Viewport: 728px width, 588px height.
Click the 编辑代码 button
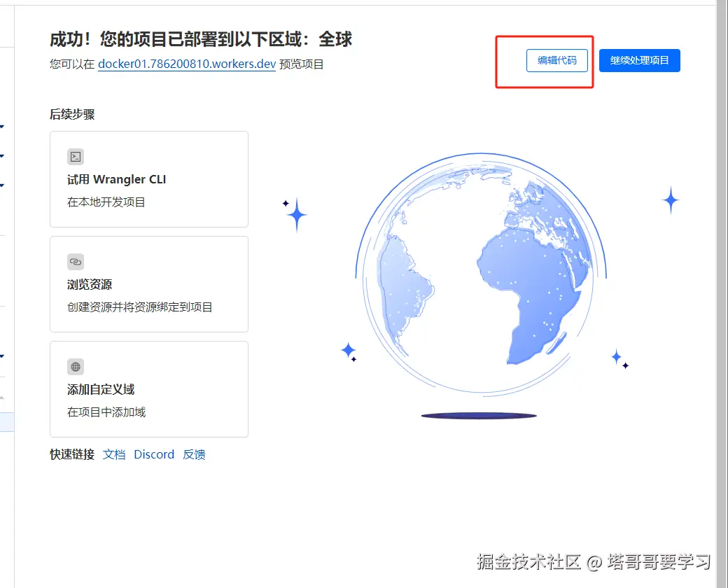pyautogui.click(x=556, y=60)
